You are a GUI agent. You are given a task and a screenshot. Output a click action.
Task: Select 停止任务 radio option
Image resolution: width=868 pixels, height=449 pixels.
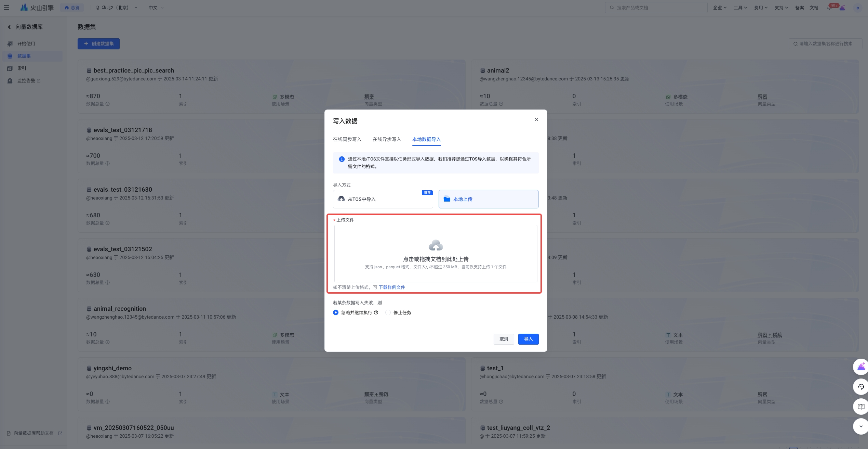pyautogui.click(x=388, y=312)
